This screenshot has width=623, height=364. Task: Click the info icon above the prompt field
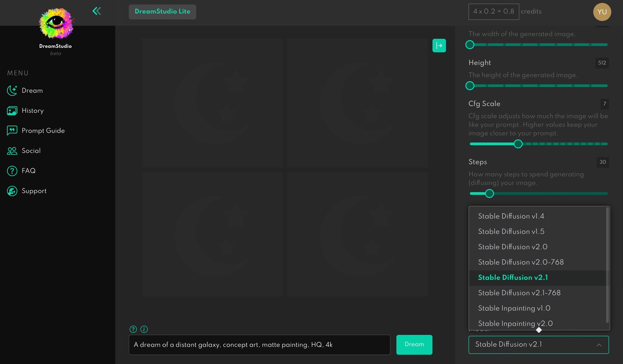[144, 329]
